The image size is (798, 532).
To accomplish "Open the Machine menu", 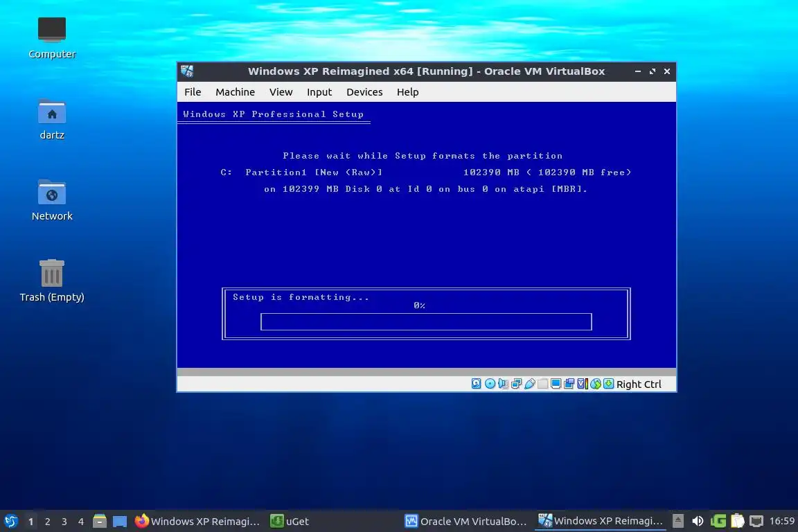I will pyautogui.click(x=235, y=92).
